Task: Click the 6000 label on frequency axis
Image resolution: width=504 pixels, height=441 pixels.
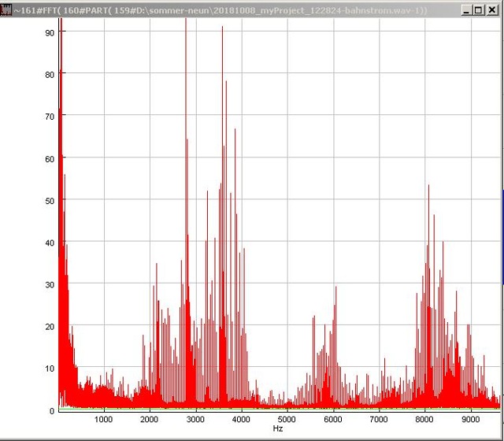Action: (x=332, y=420)
